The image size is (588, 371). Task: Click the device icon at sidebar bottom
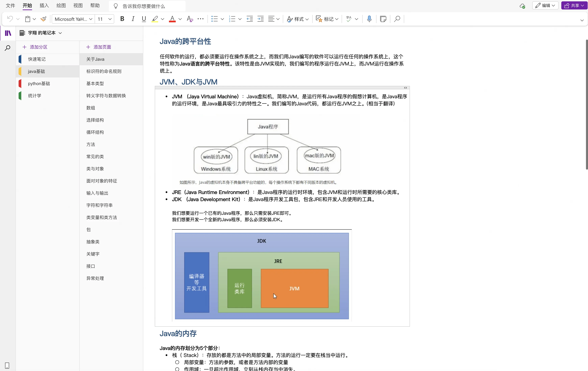7,365
